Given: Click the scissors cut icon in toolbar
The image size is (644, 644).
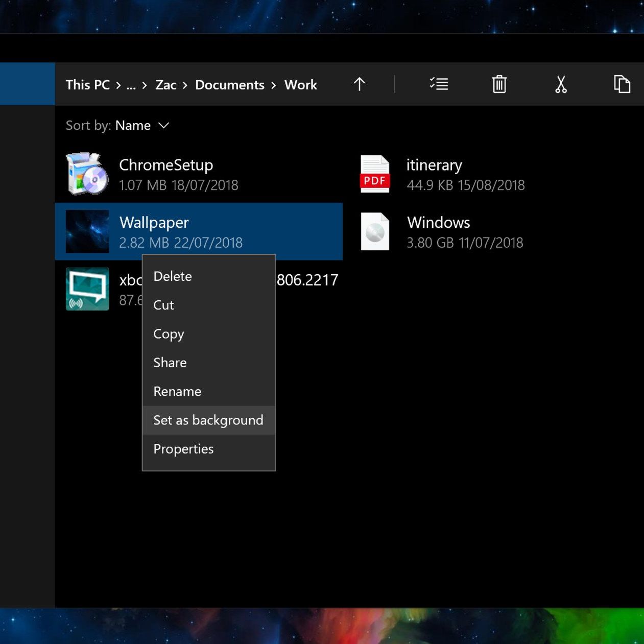Looking at the screenshot, I should (x=561, y=84).
